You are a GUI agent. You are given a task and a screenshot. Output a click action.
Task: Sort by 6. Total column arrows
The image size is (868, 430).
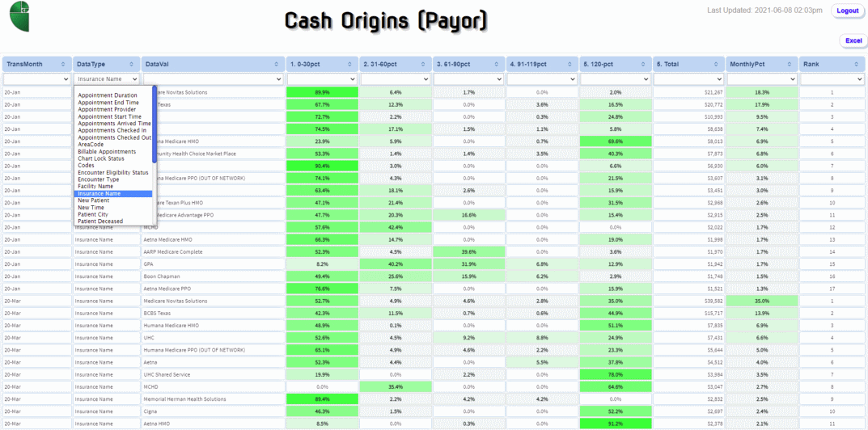[716, 65]
